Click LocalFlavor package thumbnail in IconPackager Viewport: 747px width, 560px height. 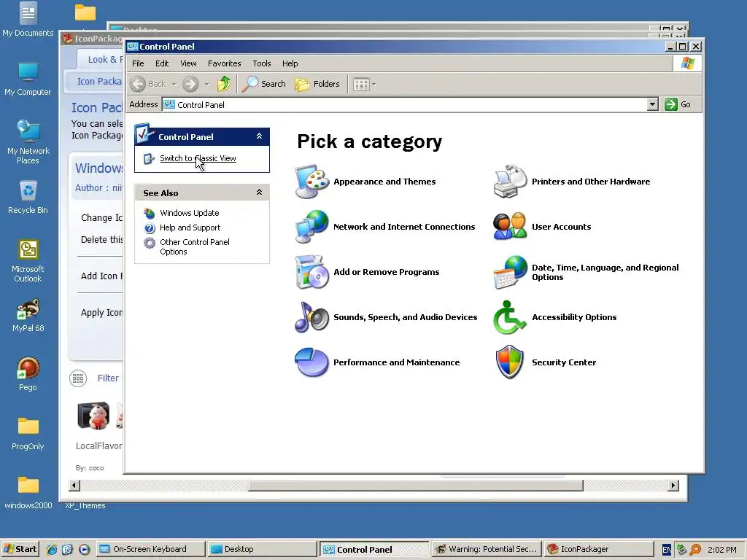94,415
